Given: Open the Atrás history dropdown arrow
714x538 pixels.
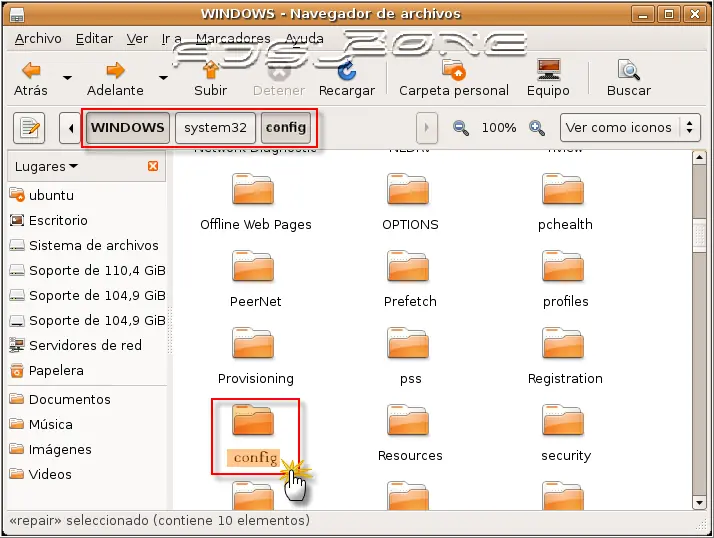Looking at the screenshot, I should pos(67,78).
